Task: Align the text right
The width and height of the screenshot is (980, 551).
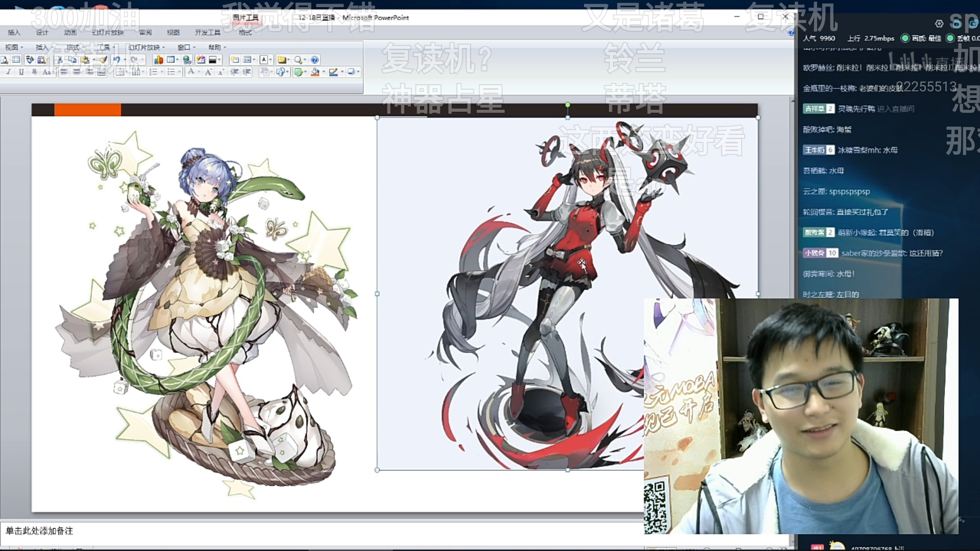Action: coord(89,72)
